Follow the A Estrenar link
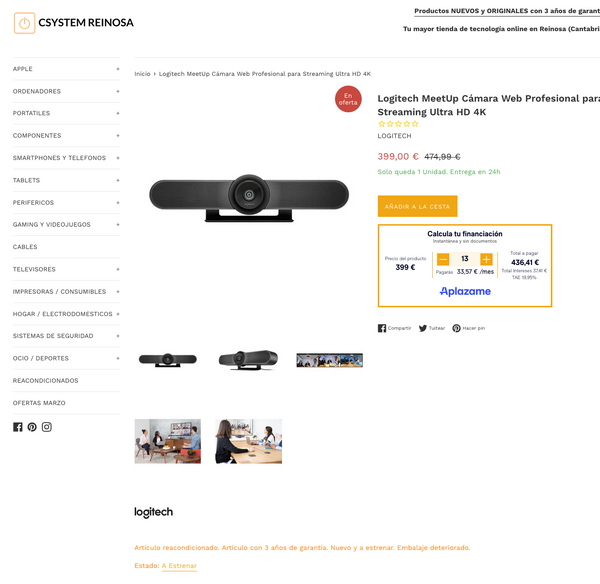 click(x=179, y=566)
